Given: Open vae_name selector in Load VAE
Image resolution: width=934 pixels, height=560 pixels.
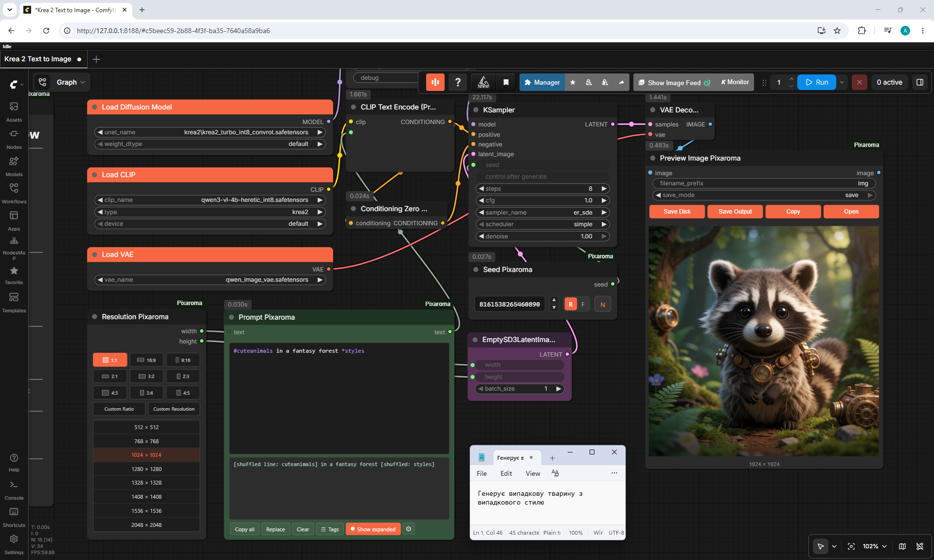Looking at the screenshot, I should (210, 280).
